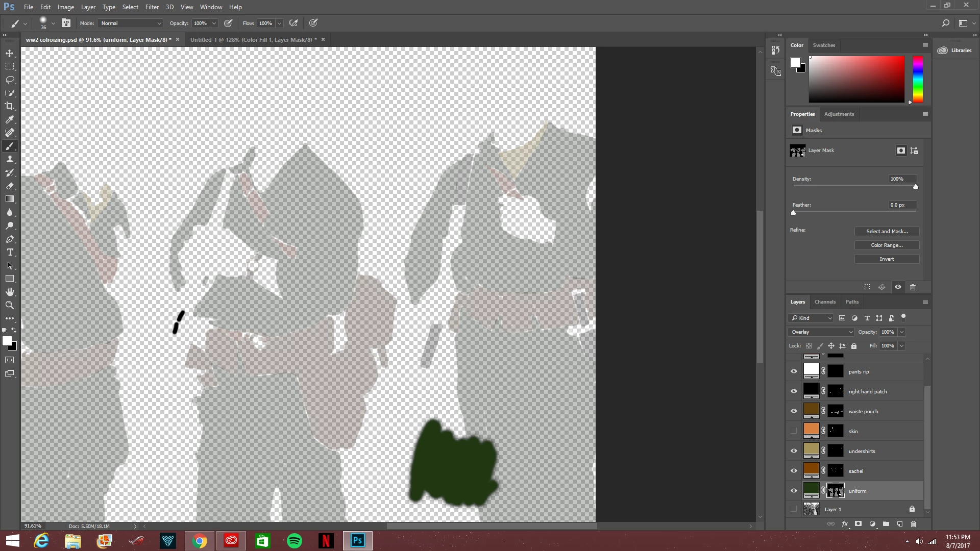This screenshot has height=551, width=980.
Task: Select the Crop tool
Action: click(x=10, y=106)
